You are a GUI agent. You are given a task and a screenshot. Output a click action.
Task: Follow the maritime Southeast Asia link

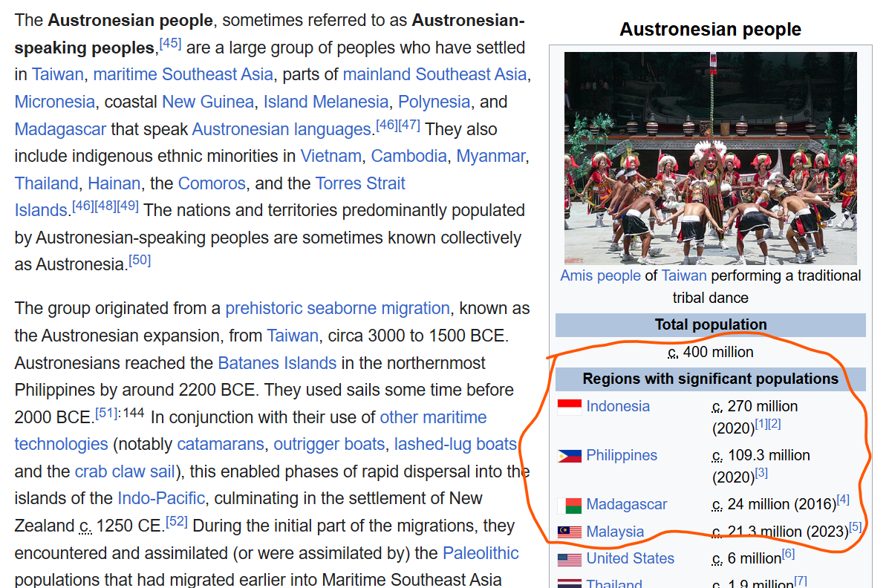[x=183, y=74]
